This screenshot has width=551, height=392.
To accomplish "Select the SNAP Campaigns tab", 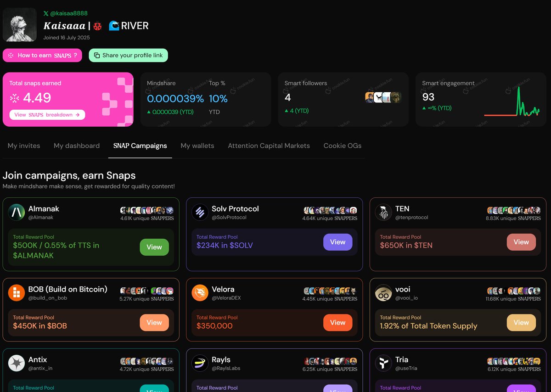I will (x=140, y=146).
